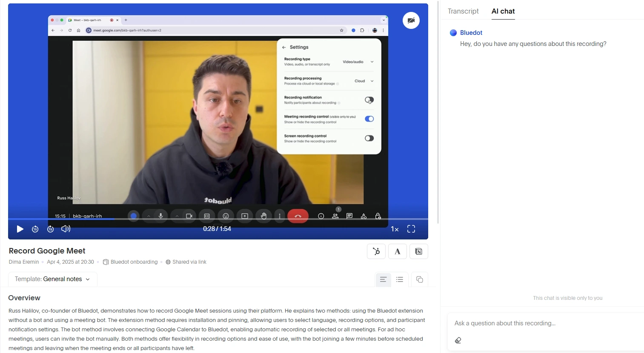Click the Overview heading
644x353 pixels.
click(x=24, y=298)
